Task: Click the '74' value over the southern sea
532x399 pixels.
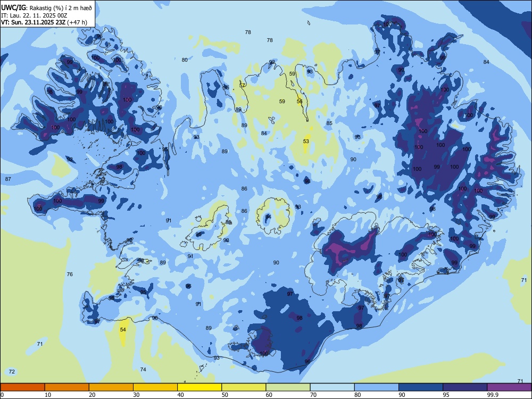Action: click(x=143, y=369)
